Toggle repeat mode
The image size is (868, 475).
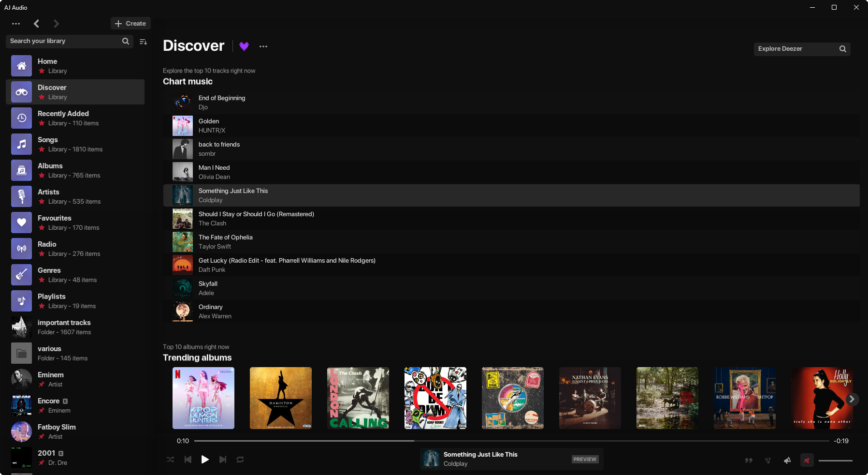[240, 460]
